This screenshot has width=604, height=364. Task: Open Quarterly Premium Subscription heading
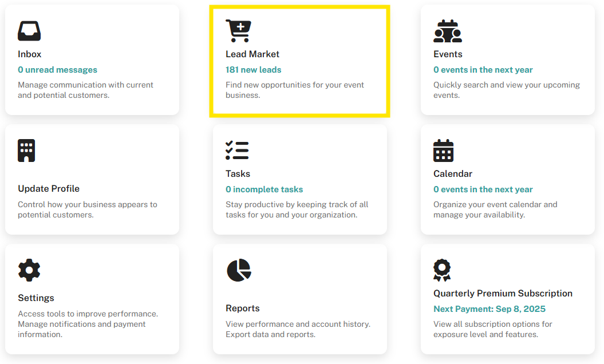coord(503,294)
